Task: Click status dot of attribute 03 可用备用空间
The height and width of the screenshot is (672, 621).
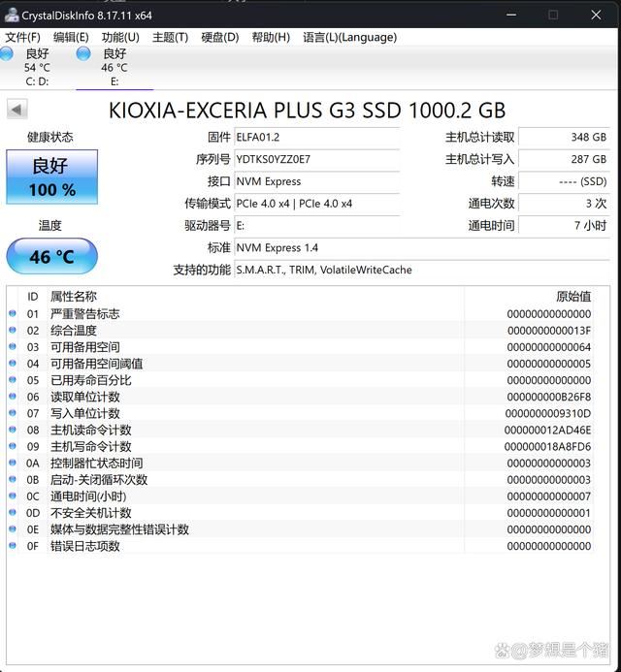Action: (13, 347)
